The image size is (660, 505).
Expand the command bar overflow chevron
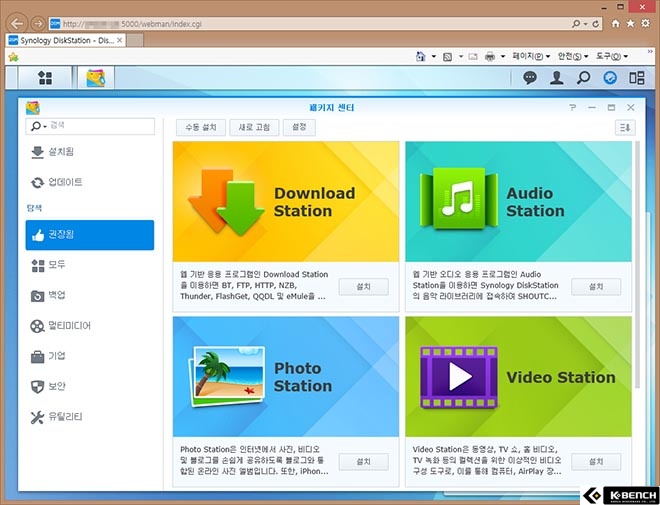click(x=650, y=51)
